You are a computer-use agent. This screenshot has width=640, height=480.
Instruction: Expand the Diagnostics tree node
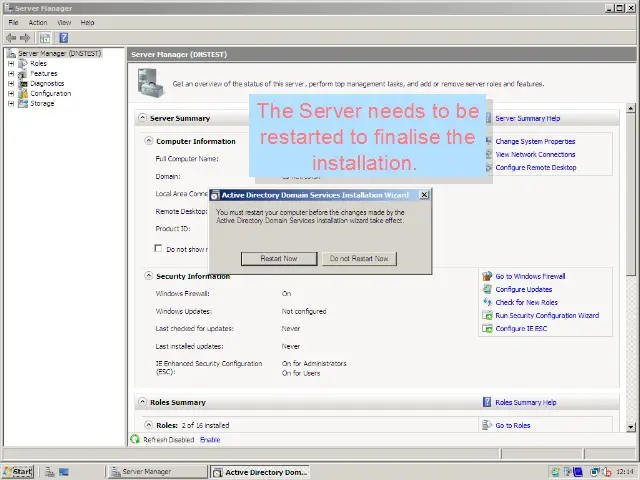point(11,84)
